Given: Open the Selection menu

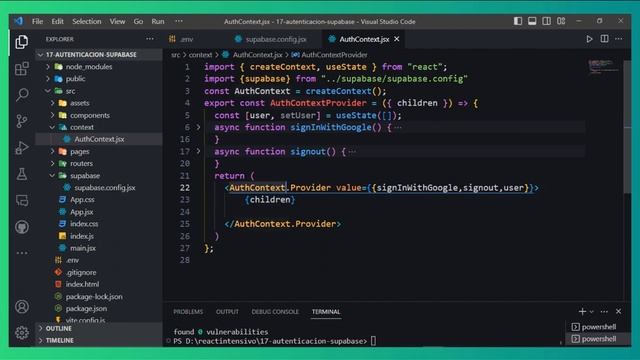Looking at the screenshot, I should 87,21.
